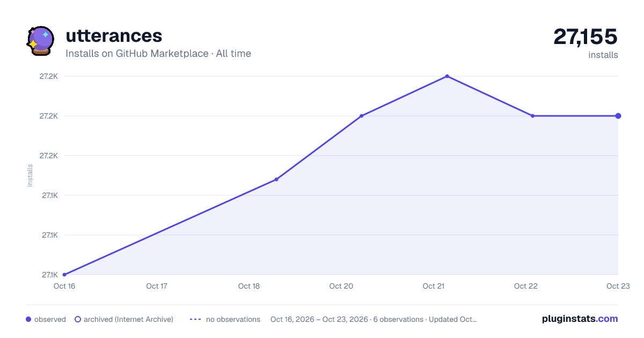Viewport: 644px width, 338px height.
Task: Click the peak data point near Oct 21
Action: coord(447,76)
